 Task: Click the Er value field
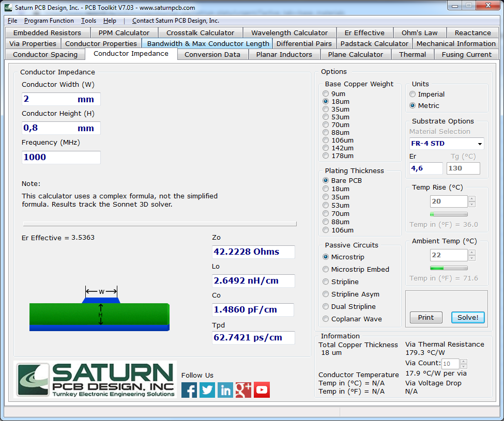pyautogui.click(x=426, y=168)
